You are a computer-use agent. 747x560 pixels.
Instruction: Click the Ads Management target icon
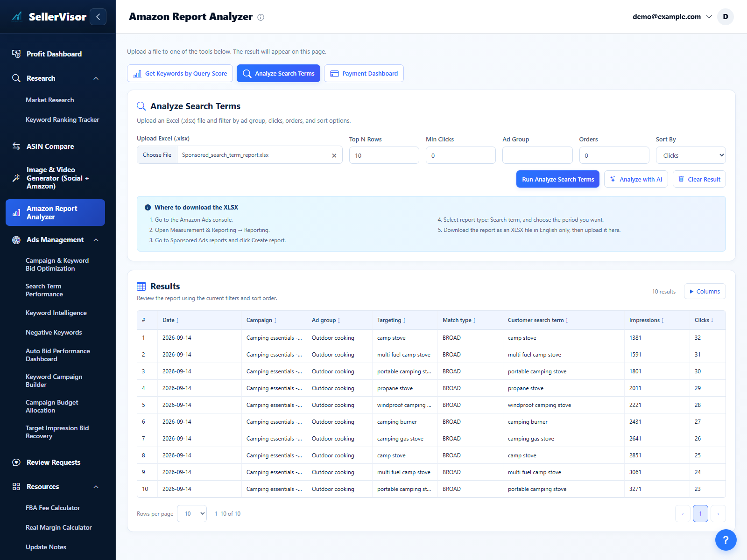coord(16,240)
